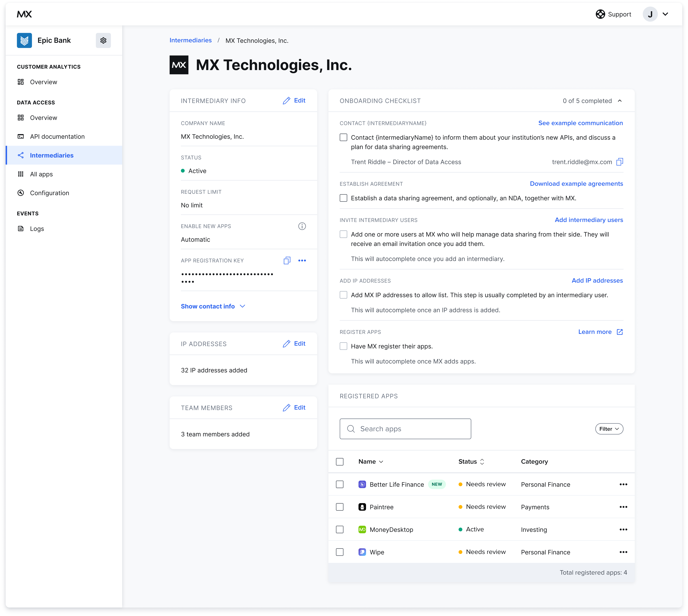Check the Establish a data sharing agreement box

point(343,198)
